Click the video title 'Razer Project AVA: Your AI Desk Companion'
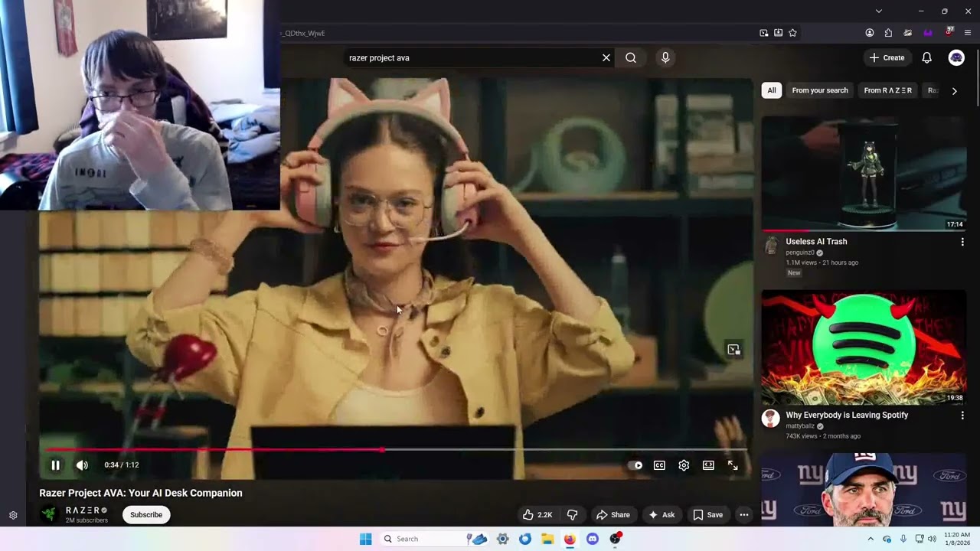 (141, 494)
